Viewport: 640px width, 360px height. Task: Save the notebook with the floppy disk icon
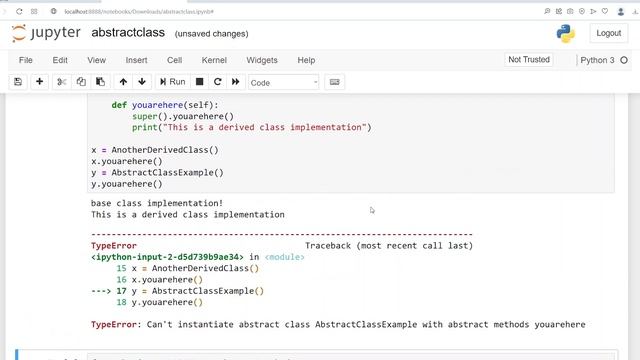[18, 82]
